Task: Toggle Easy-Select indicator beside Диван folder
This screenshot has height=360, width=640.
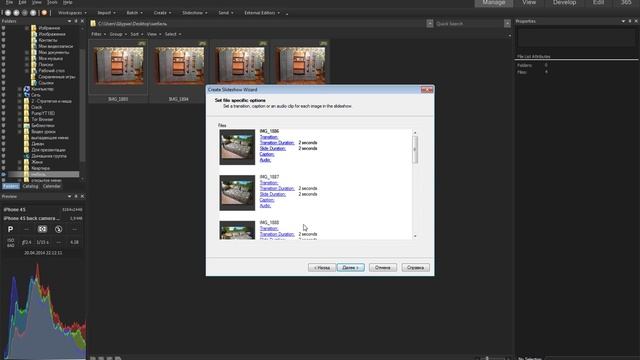Action: (x=4, y=144)
